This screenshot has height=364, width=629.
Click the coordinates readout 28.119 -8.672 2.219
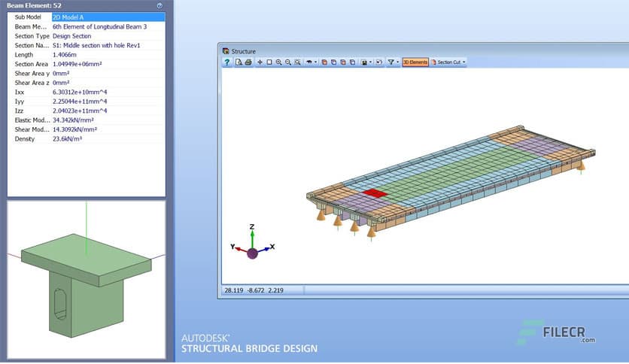pos(254,290)
